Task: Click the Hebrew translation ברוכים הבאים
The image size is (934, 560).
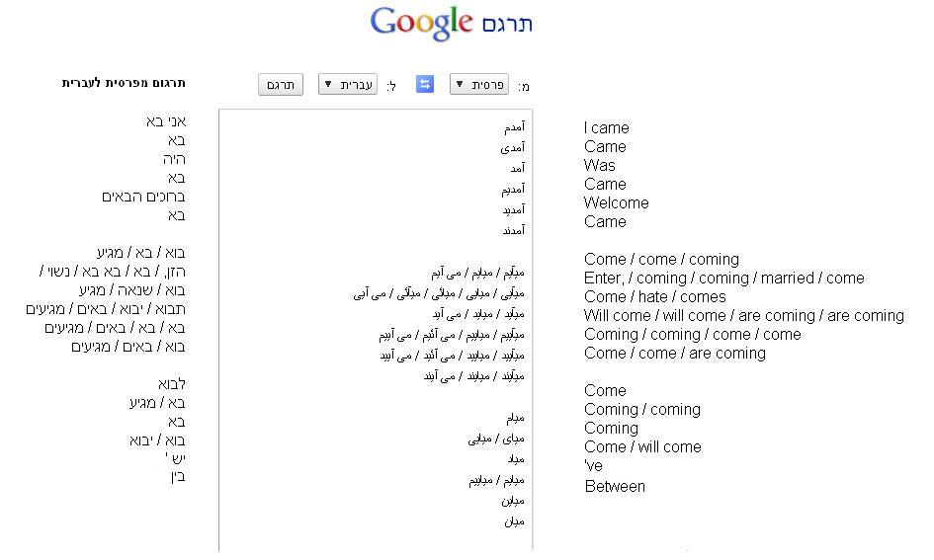Action: coord(143,197)
